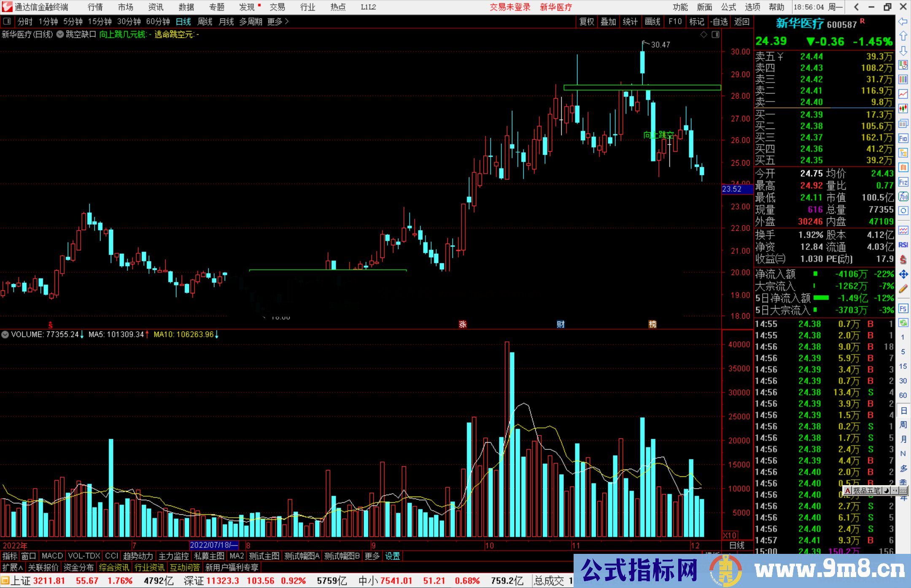This screenshot has height=588, width=911.
Task: Open the 更多 indicators list near 设置
Action: coord(372,556)
